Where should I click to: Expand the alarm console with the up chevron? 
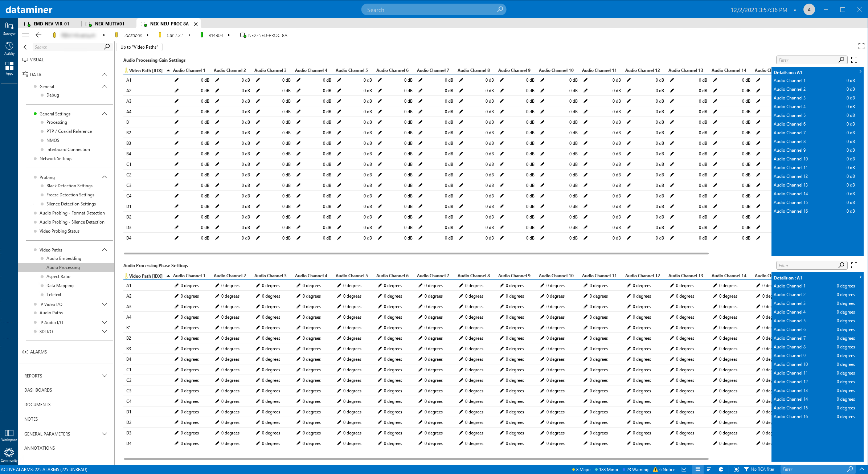point(862,469)
